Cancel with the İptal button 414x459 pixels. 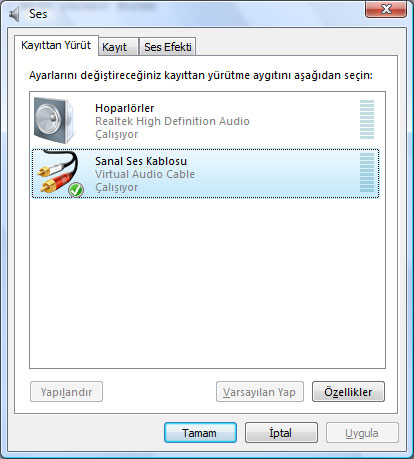[x=281, y=433]
